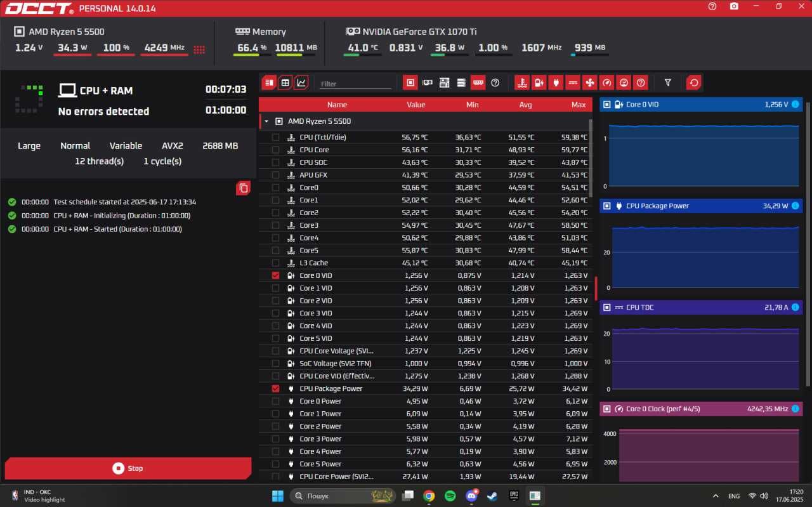
Task: Toggle the memory module filter icon
Action: tap(478, 82)
